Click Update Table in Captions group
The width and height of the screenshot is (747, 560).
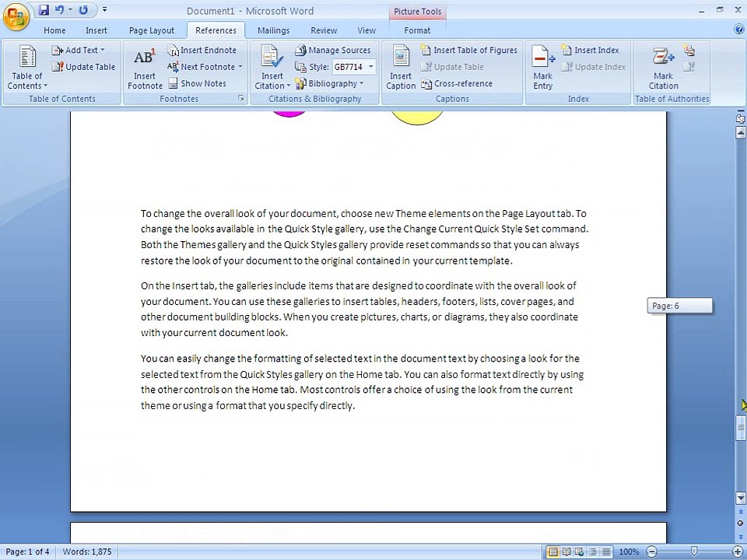(452, 67)
